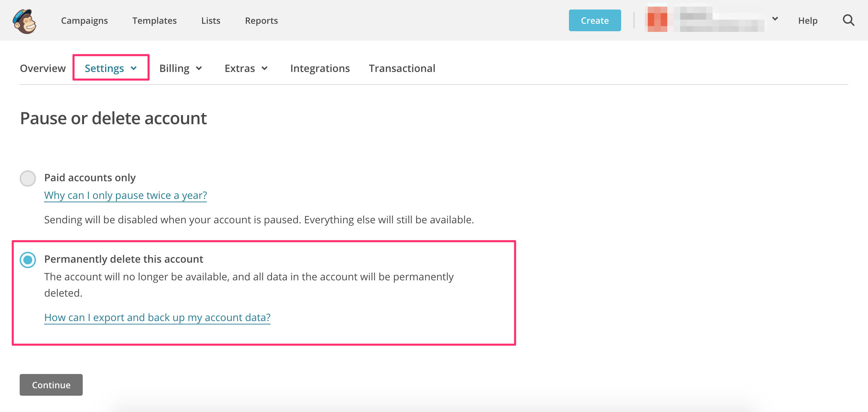Switch to the Transactional tab
Viewport: 868px width, 412px height.
402,68
